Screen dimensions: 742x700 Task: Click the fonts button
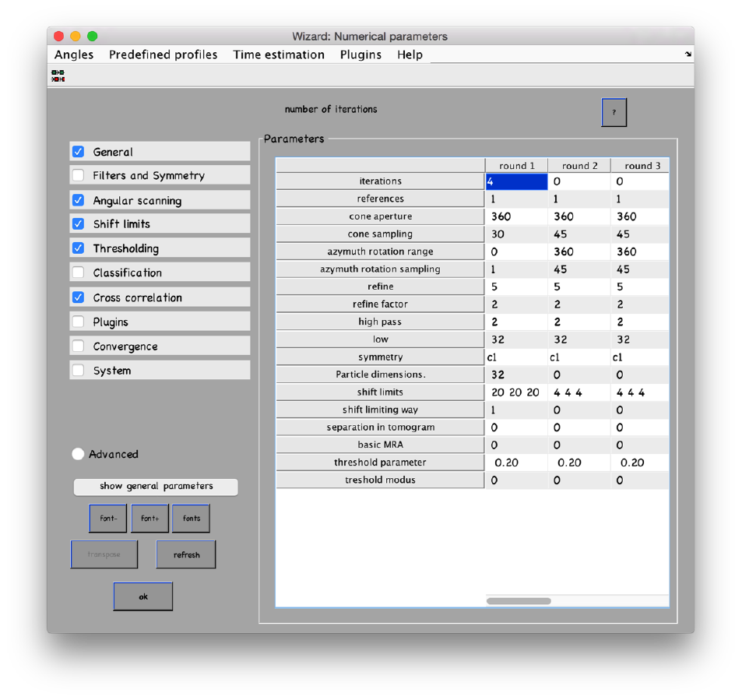coord(192,519)
